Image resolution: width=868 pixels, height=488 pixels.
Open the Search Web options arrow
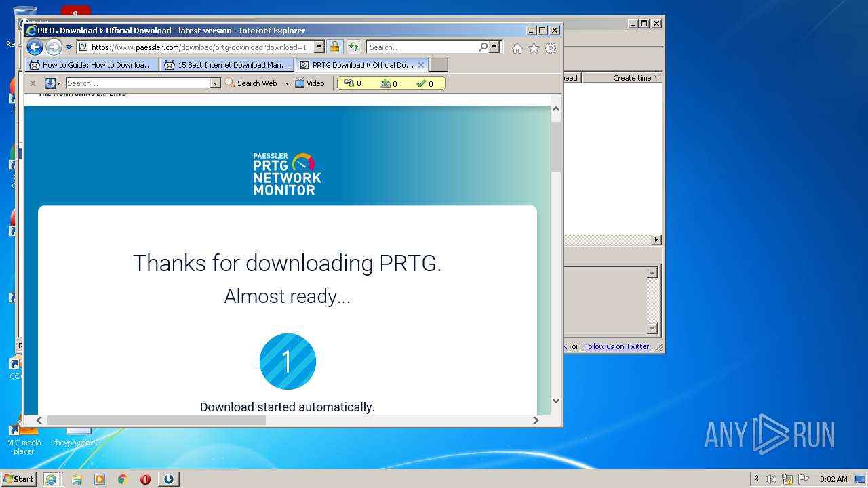pyautogui.click(x=287, y=83)
